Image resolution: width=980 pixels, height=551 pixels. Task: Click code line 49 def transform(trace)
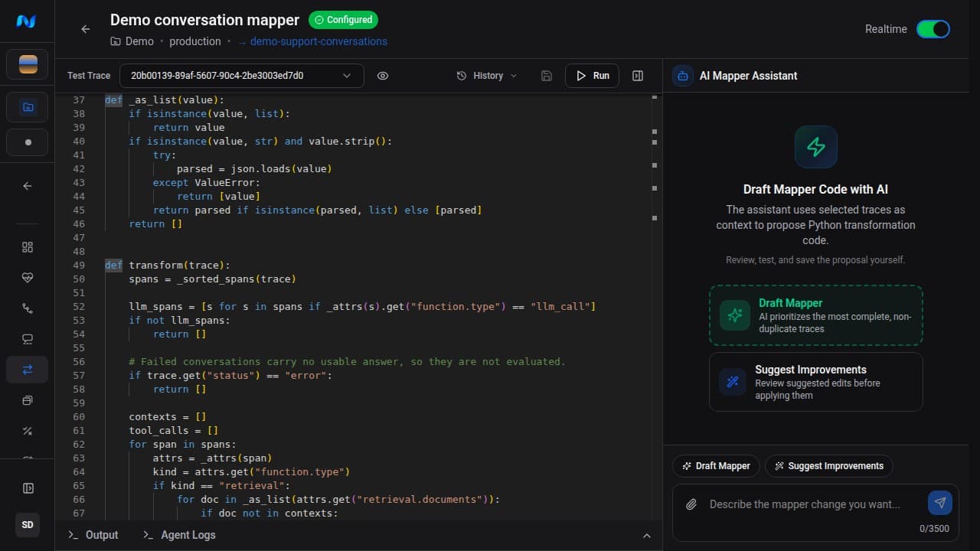tap(167, 266)
